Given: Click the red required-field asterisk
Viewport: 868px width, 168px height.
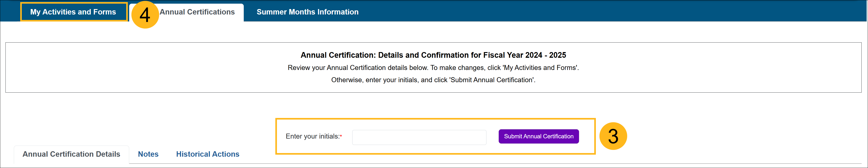Looking at the screenshot, I should click(x=341, y=136).
